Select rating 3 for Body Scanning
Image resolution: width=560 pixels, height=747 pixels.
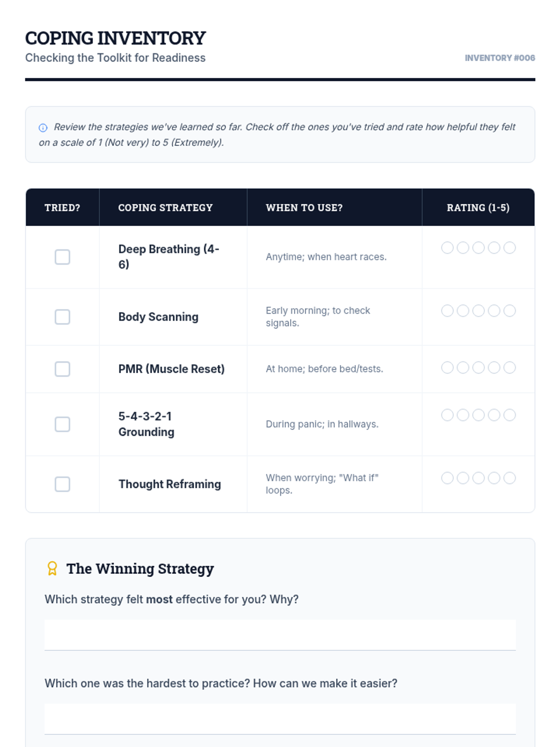(478, 310)
